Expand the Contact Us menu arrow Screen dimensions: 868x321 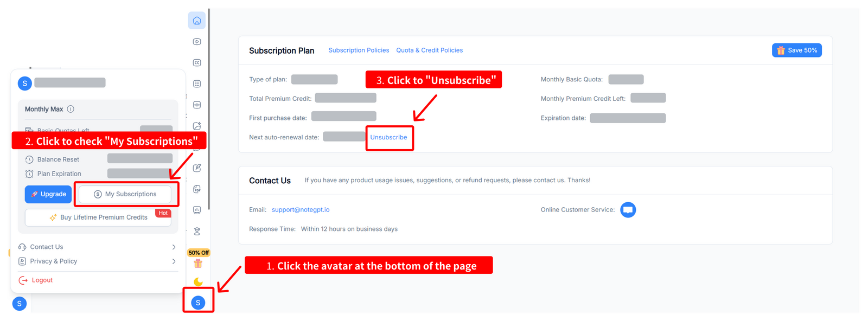click(x=174, y=247)
